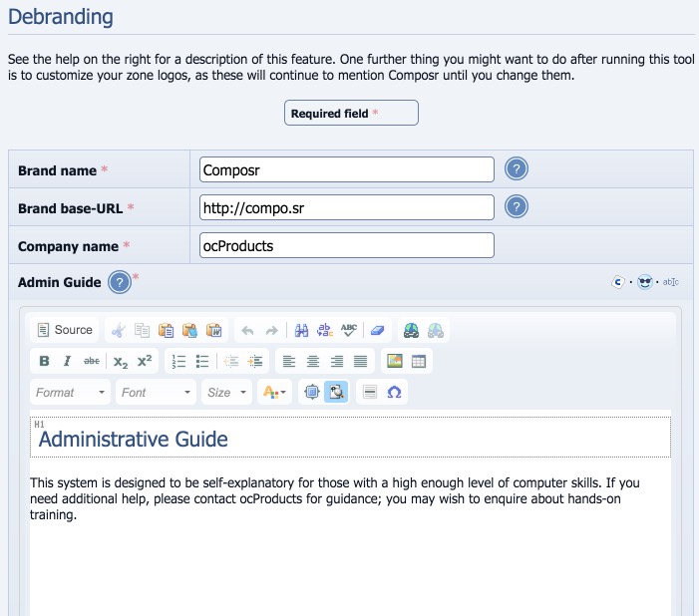Click the Admin Guide label
This screenshot has width=699, height=616.
[59, 282]
